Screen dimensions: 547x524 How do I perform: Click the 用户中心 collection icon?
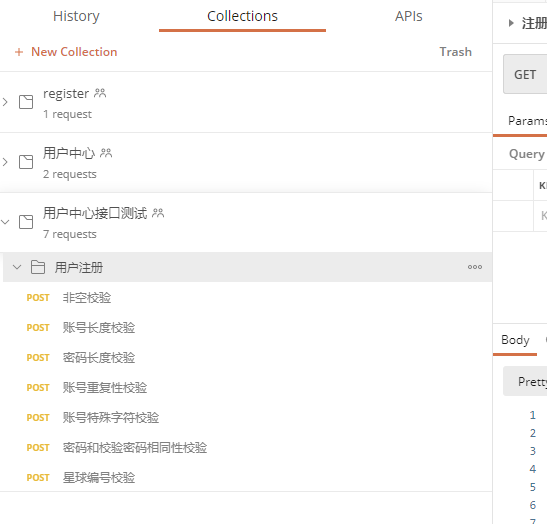click(x=26, y=162)
